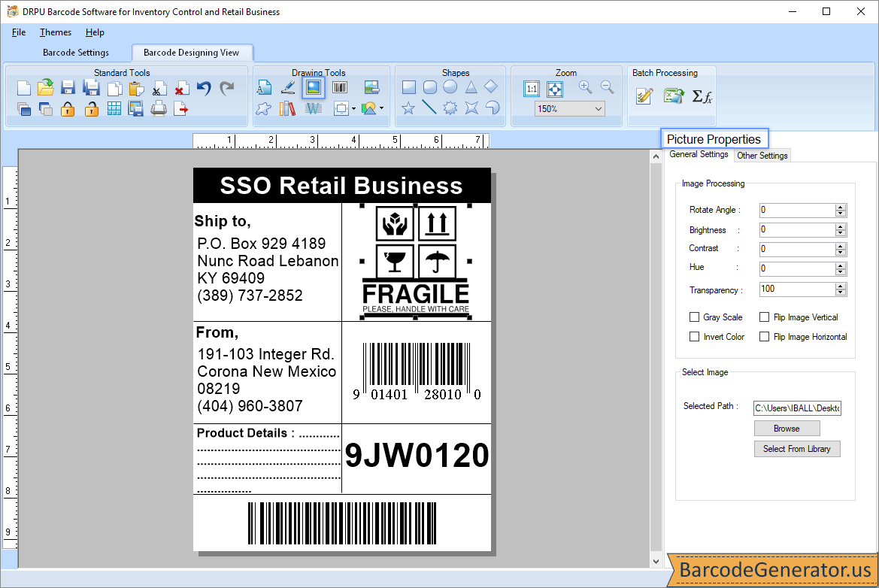Open batch processing edit list icon

click(644, 95)
